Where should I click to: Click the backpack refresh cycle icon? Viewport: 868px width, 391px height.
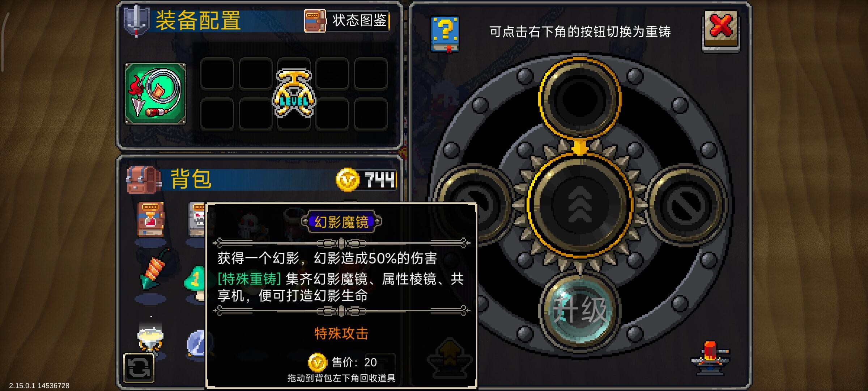coord(139,368)
